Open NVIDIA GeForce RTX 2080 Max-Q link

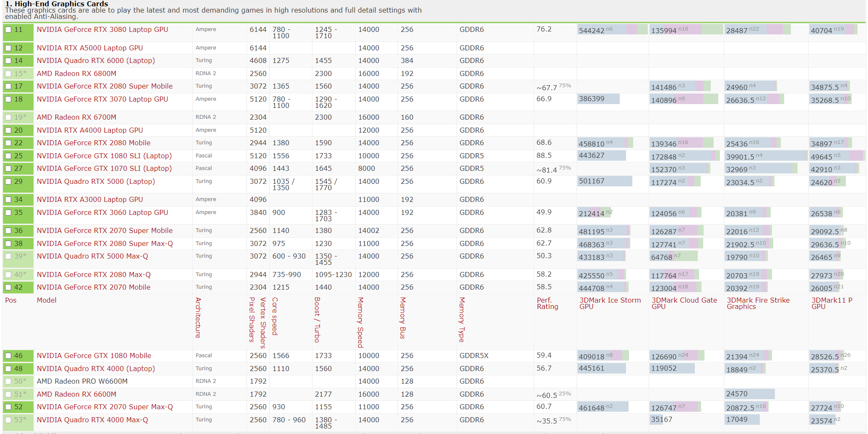point(94,275)
